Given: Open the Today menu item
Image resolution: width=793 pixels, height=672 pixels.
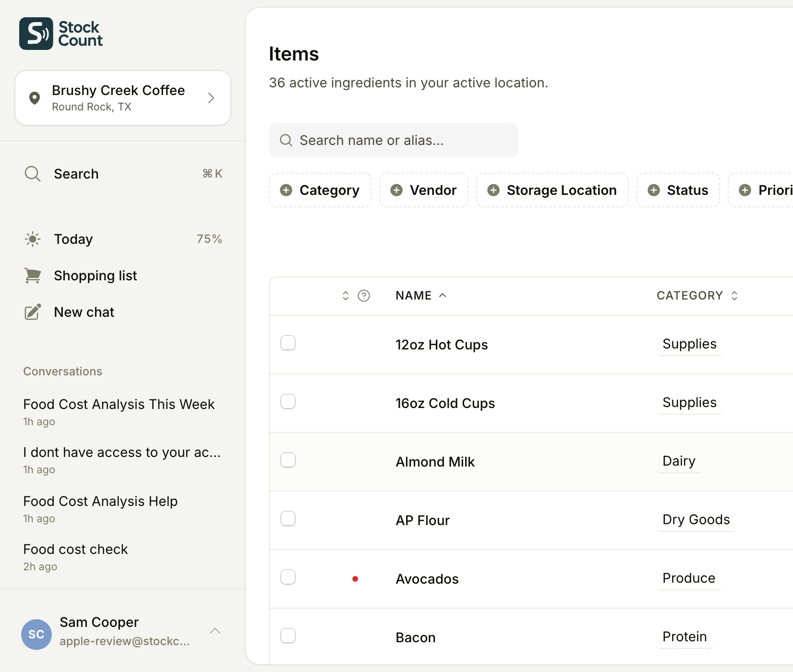Looking at the screenshot, I should click(x=123, y=239).
